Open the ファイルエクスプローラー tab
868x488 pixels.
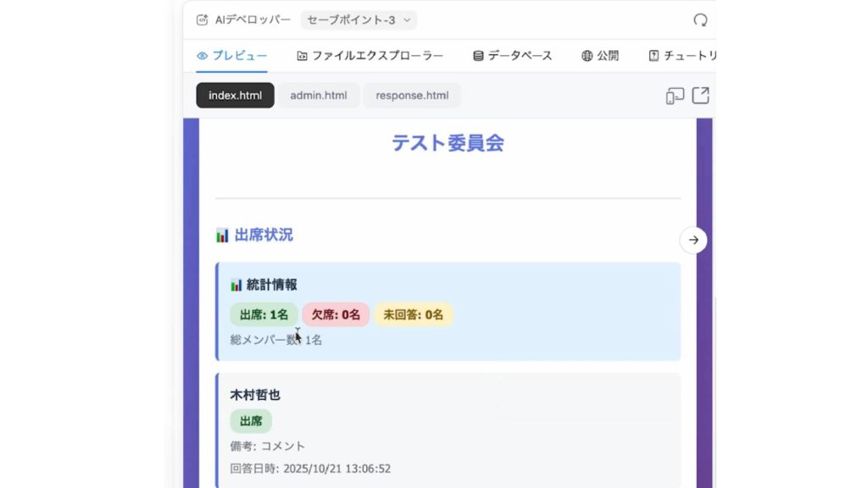pos(370,56)
